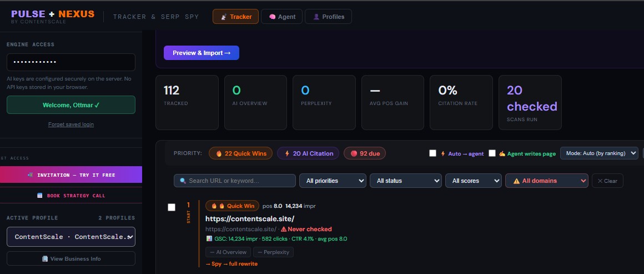Open the Profiles tab

[x=328, y=17]
